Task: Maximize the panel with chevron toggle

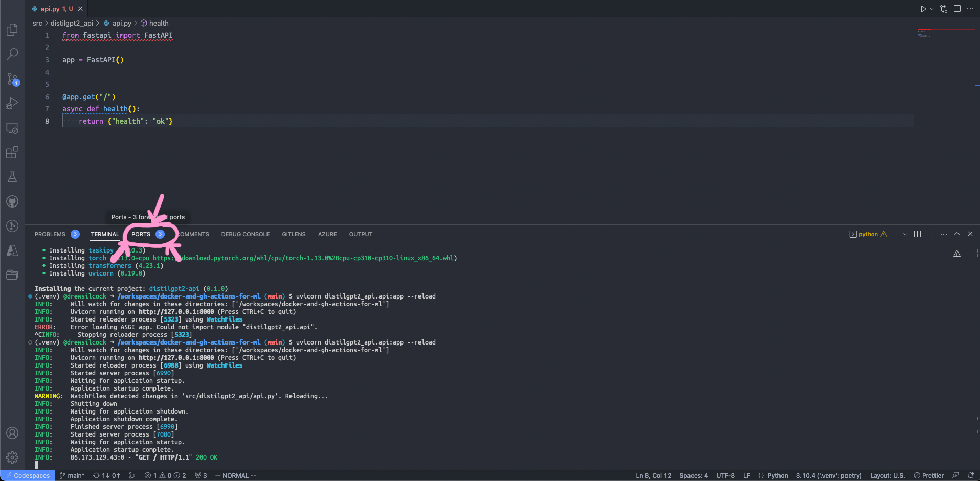Action: coord(957,234)
